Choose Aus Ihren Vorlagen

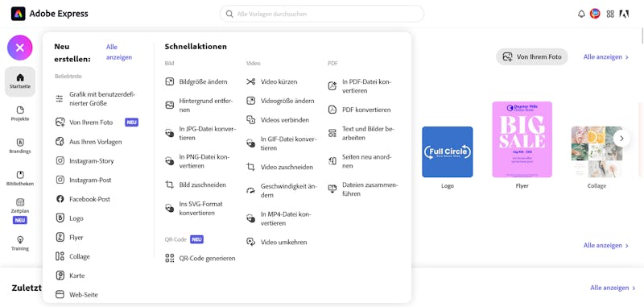89,141
